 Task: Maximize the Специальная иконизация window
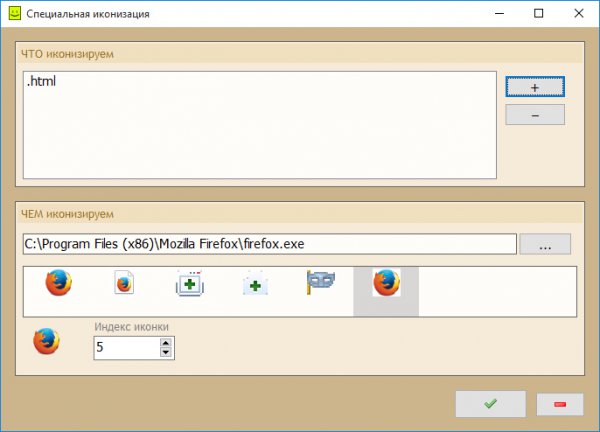(539, 13)
